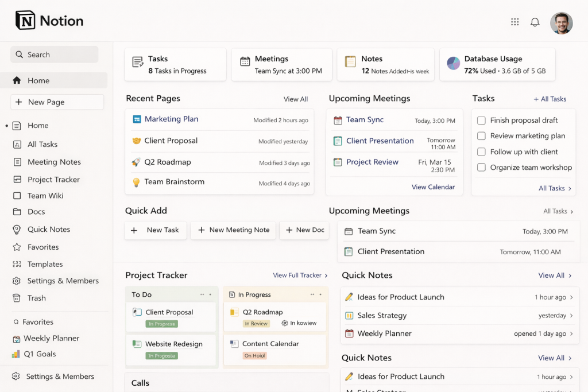Check the Finish proposal draft checkbox

click(x=481, y=121)
